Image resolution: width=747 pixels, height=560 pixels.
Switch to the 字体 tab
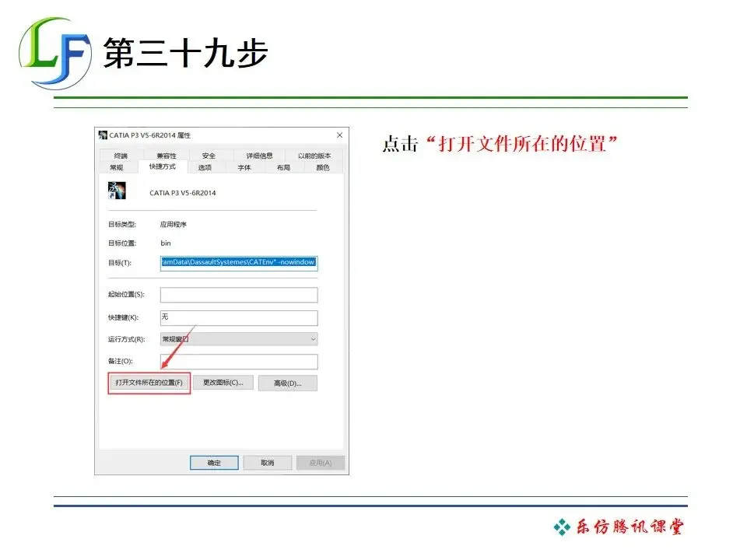pos(244,168)
